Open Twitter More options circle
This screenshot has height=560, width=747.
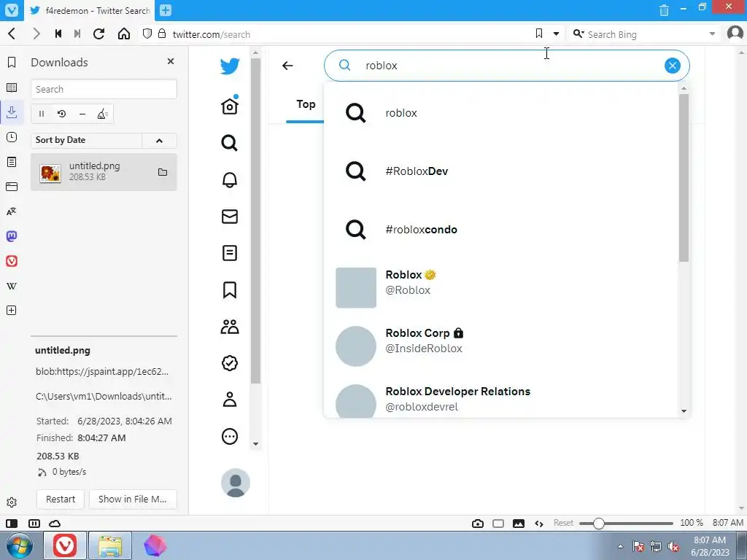(230, 436)
